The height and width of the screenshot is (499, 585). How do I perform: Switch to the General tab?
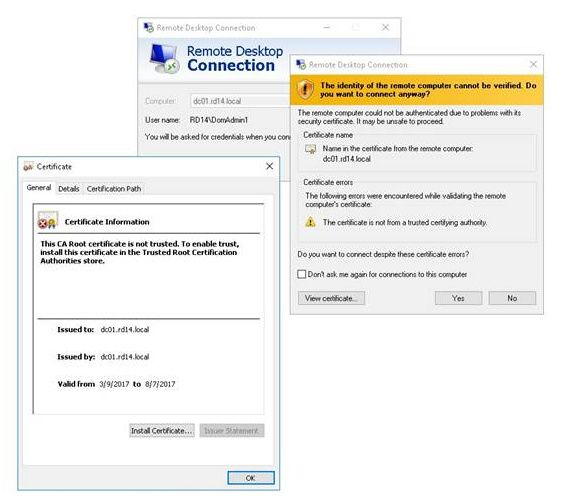pyautogui.click(x=39, y=188)
